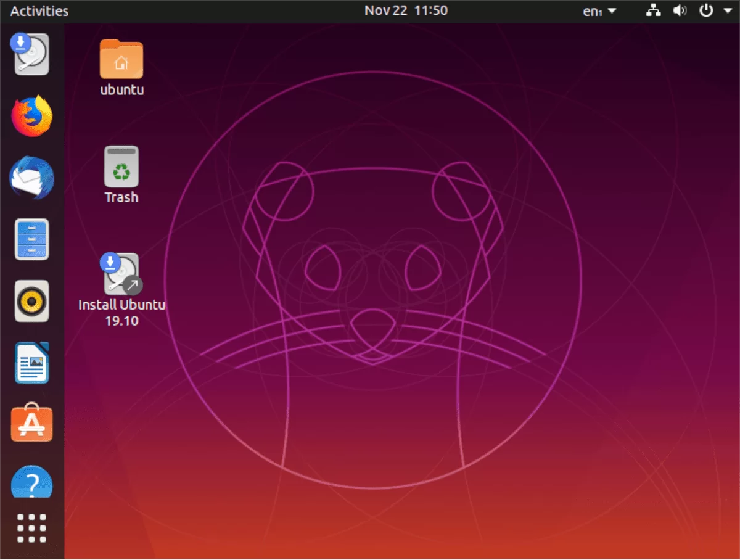The width and height of the screenshot is (740, 560).
Task: Open the system status dropdown arrow
Action: tap(726, 10)
